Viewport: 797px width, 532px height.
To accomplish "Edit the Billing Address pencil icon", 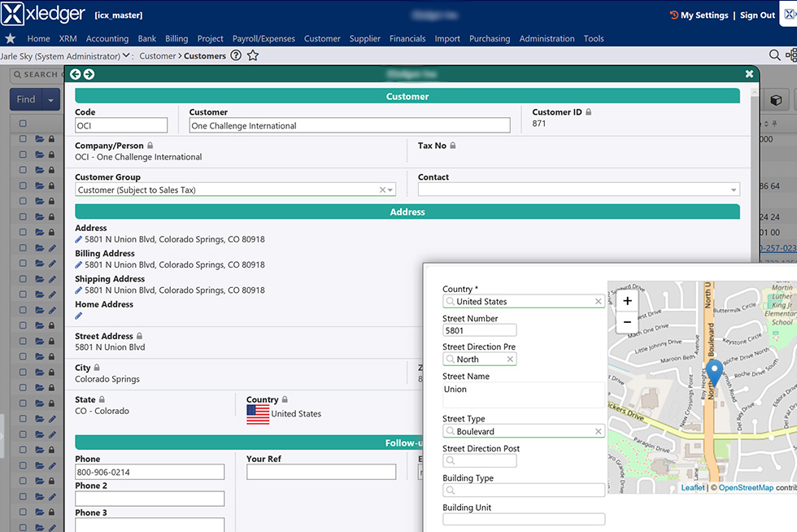I will click(x=79, y=264).
